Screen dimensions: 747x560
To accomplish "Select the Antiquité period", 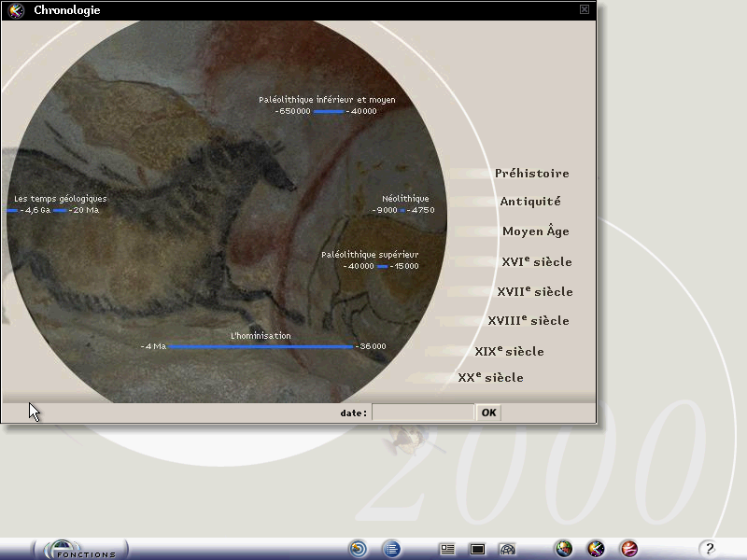I will click(x=530, y=202).
